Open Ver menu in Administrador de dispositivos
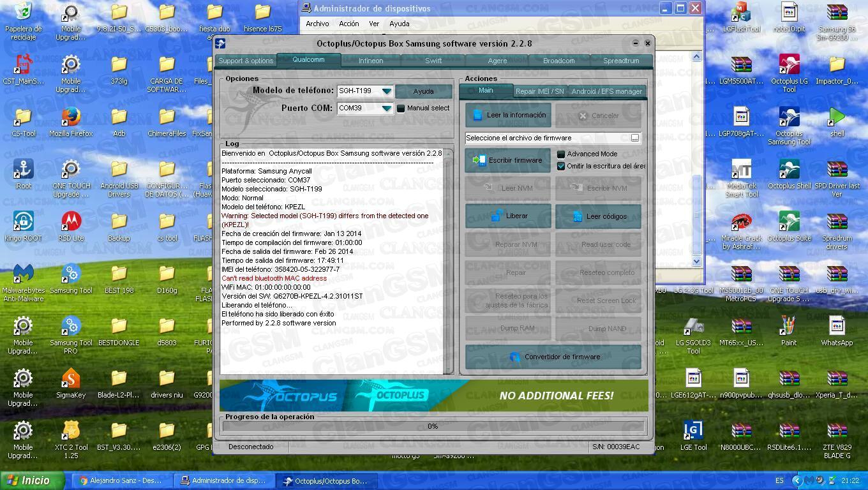The width and height of the screenshot is (868, 490). click(374, 24)
